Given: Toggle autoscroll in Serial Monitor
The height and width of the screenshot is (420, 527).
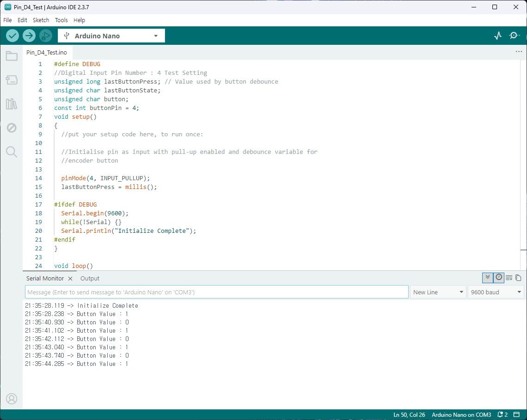Looking at the screenshot, I should (487, 278).
